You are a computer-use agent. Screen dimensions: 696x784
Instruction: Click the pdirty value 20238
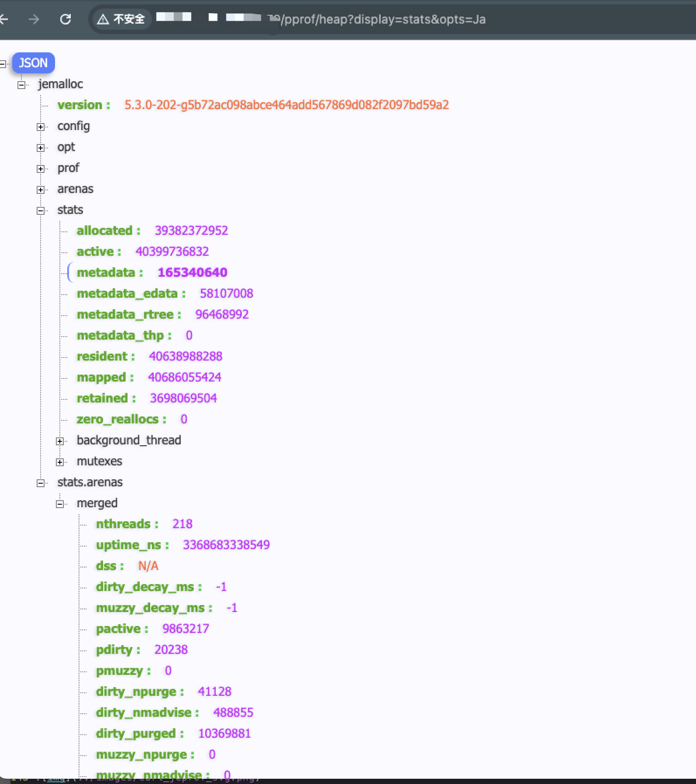click(171, 650)
